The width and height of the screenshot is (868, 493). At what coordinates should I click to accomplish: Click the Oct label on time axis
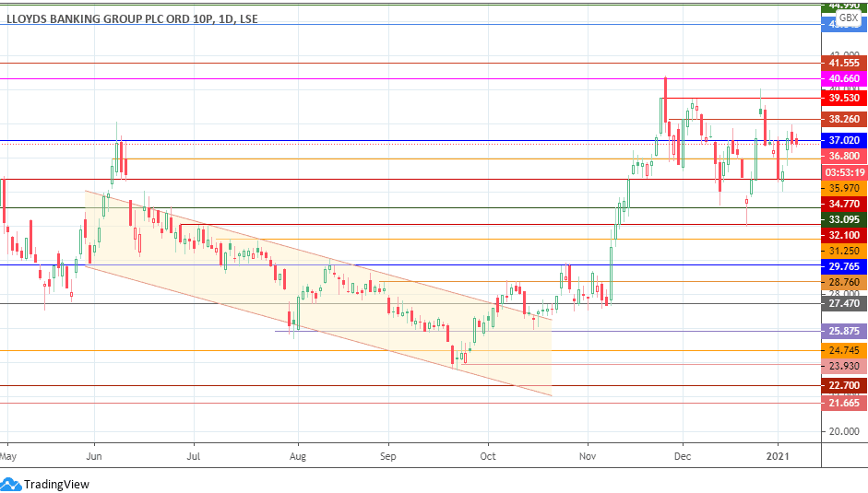(x=488, y=456)
